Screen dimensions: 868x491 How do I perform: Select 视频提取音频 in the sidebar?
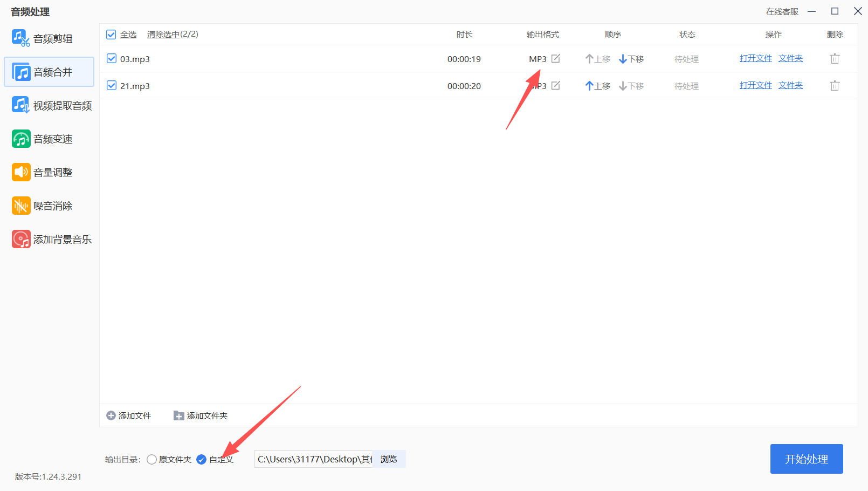point(52,105)
